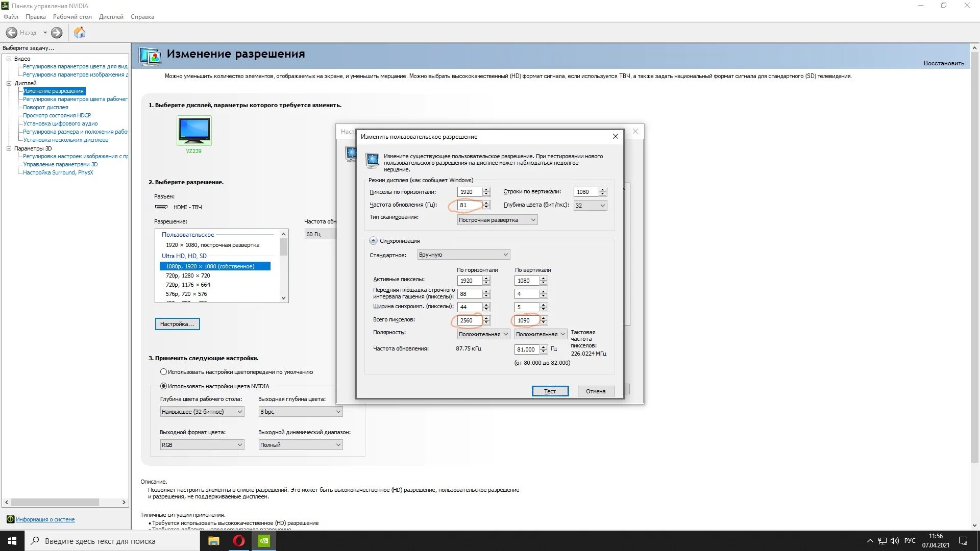The image size is (980, 551).
Task: Collapse the Видео tree node
Action: point(9,59)
